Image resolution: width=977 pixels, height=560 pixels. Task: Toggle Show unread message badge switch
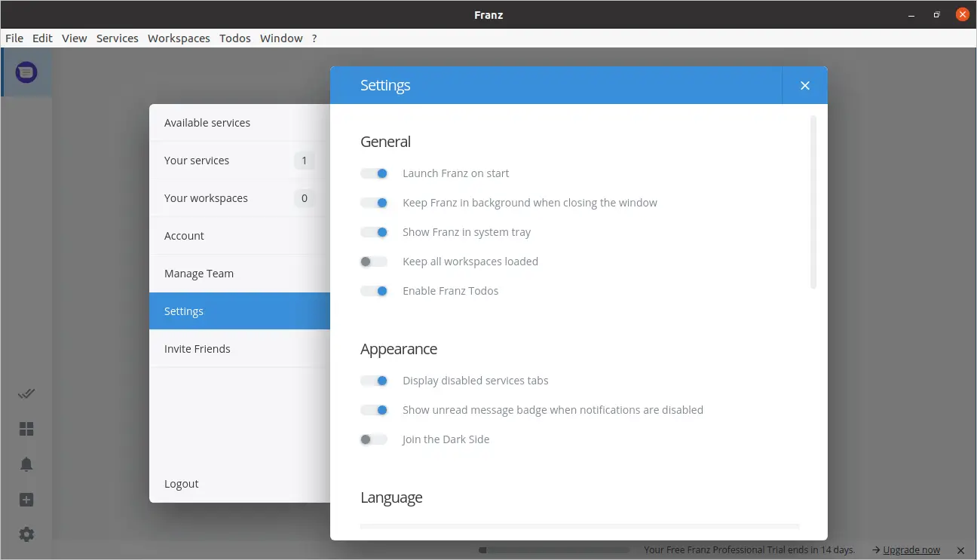(x=374, y=410)
